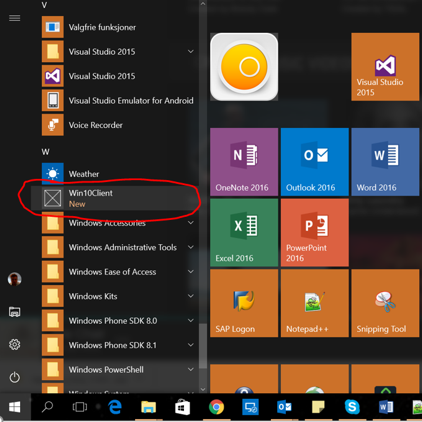Open Windows Ease of Access folder
Viewport: 422px width, 422px height.
tap(117, 272)
